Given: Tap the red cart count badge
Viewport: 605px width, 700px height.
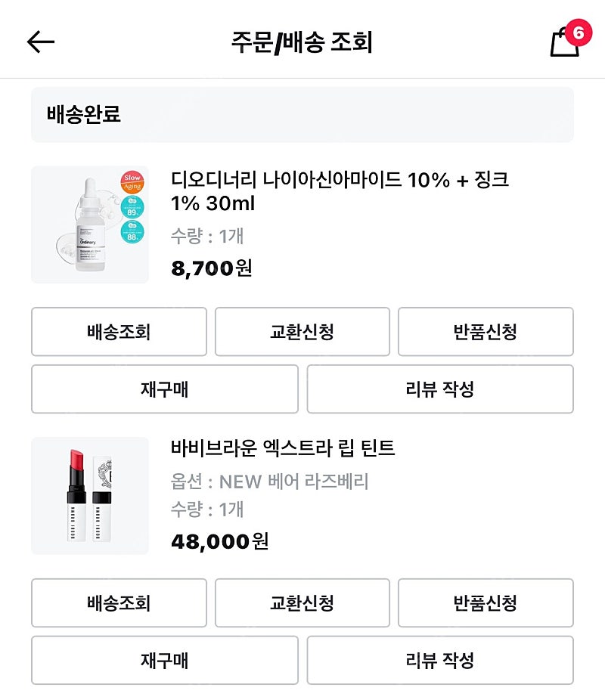Looking at the screenshot, I should [x=579, y=33].
